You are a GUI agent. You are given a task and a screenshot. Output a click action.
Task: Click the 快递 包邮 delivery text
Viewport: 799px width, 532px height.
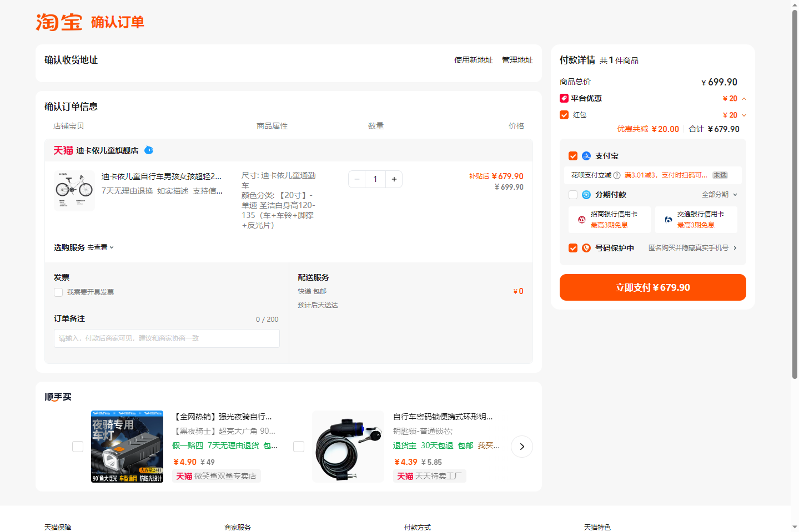(312, 291)
